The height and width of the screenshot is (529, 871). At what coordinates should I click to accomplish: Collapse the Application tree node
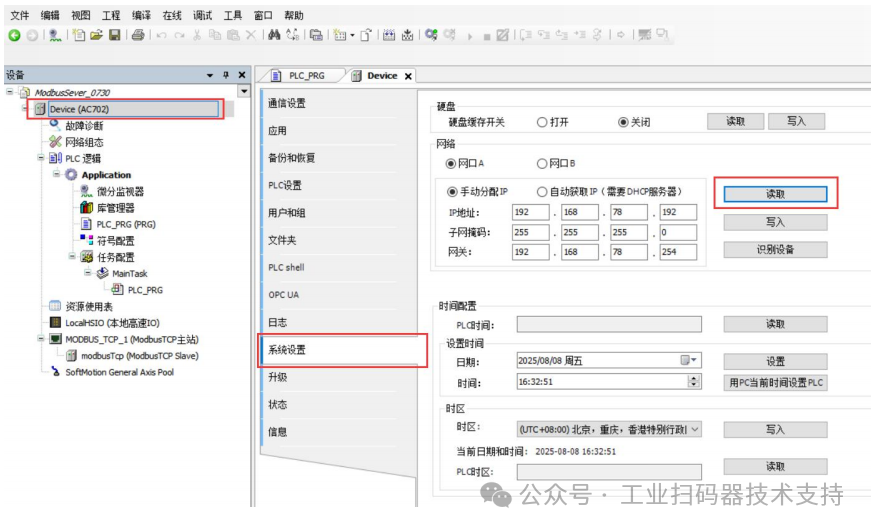click(x=56, y=174)
